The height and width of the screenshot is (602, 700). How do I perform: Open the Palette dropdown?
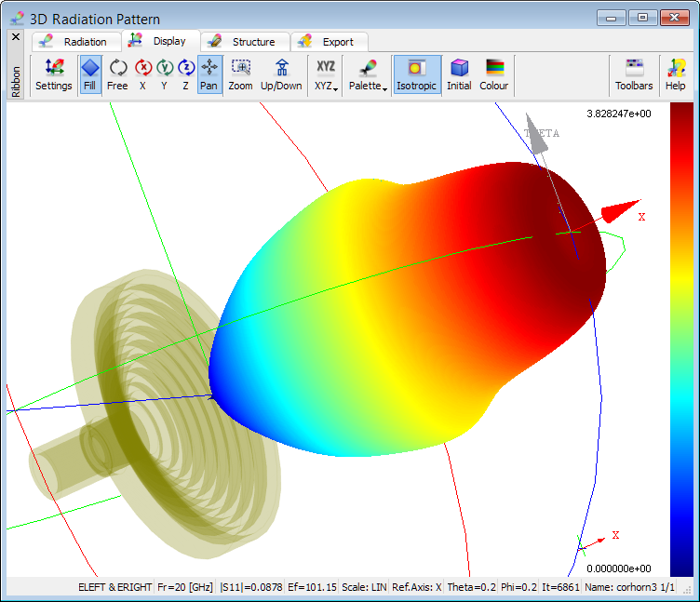click(369, 74)
